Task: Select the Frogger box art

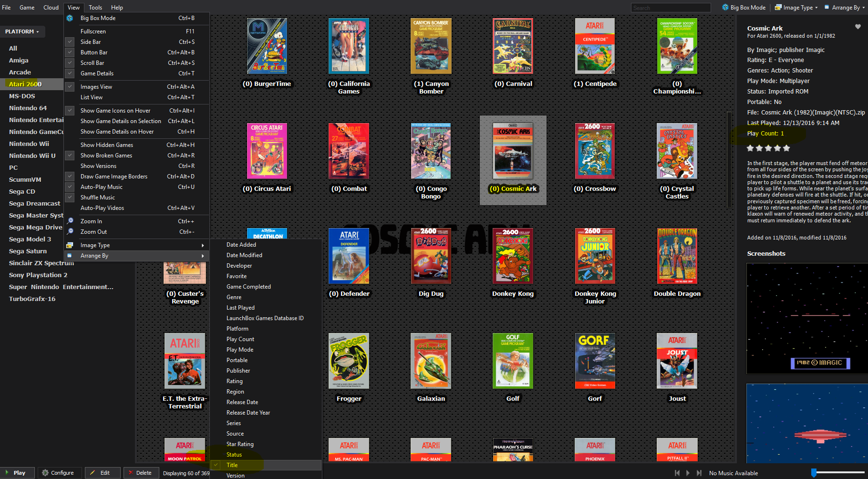Action: click(x=349, y=361)
